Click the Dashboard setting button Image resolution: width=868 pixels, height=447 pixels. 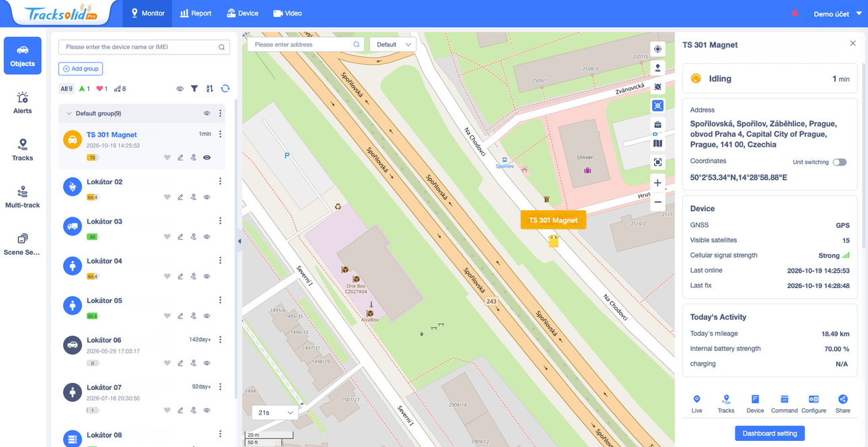point(770,434)
